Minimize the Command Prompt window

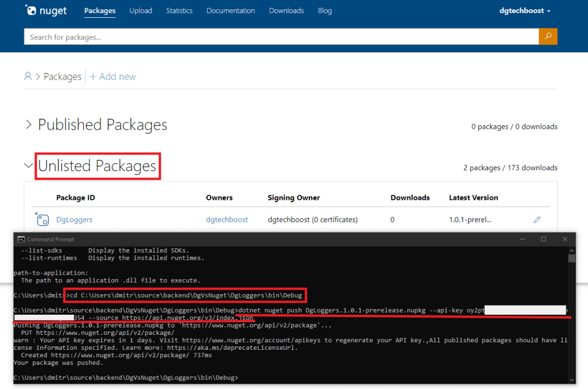tap(522, 239)
